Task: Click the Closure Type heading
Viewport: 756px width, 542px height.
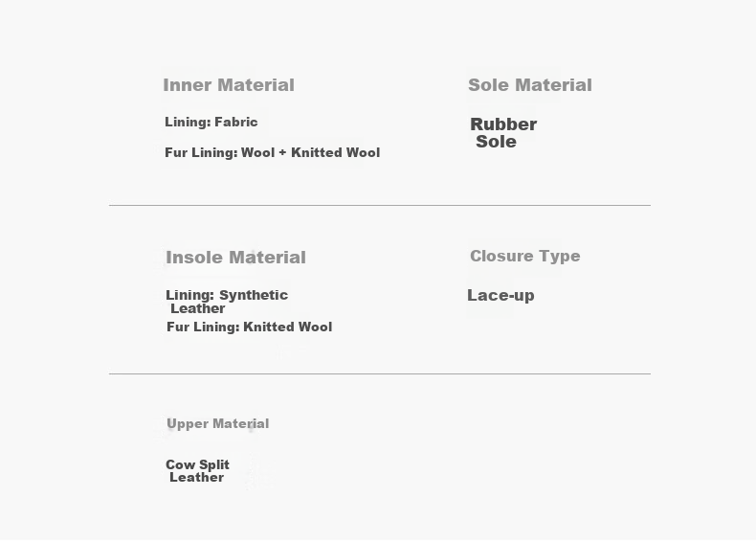Action: (525, 256)
